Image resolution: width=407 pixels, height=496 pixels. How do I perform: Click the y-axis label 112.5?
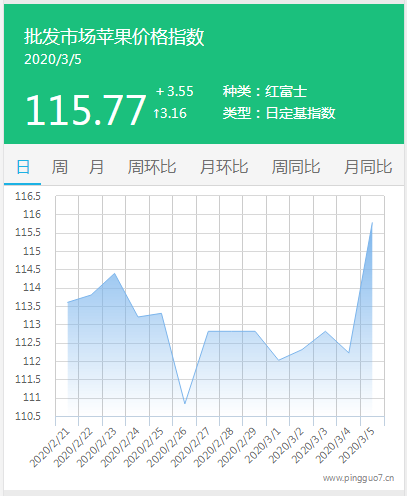coord(28,342)
